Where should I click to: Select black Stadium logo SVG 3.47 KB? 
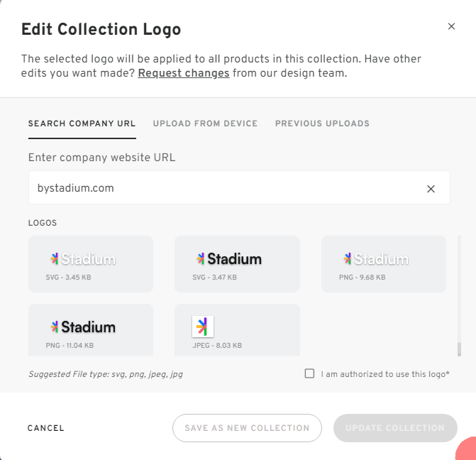237,264
